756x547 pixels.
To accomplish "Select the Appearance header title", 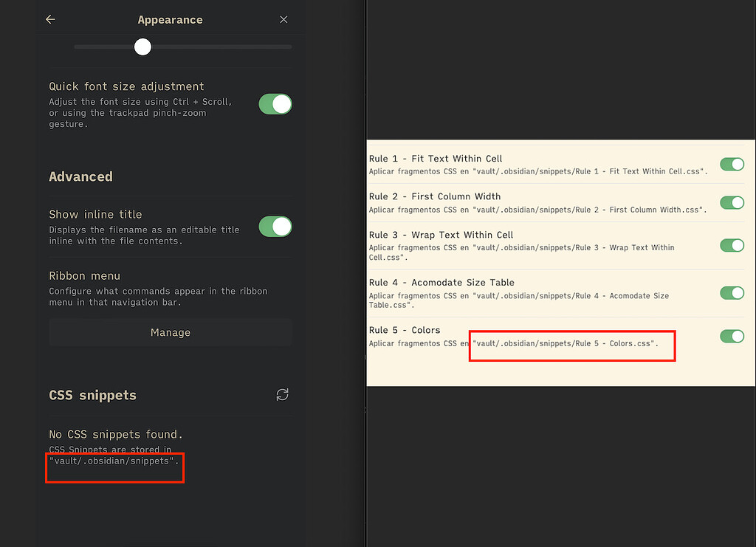I will [170, 19].
